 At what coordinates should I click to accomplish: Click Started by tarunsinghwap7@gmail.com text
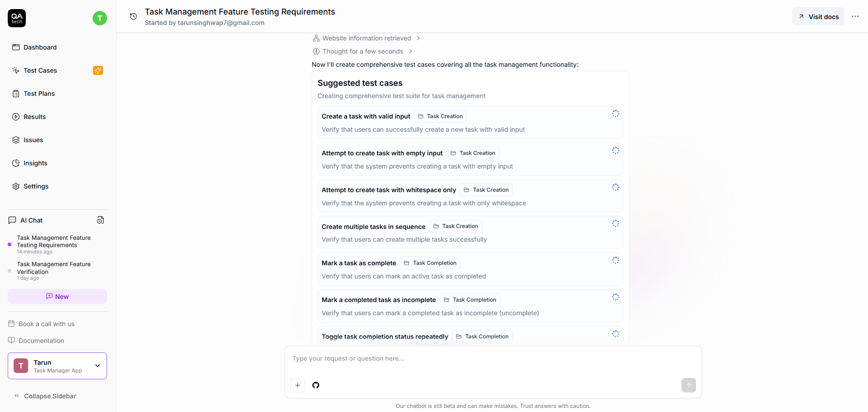[205, 23]
